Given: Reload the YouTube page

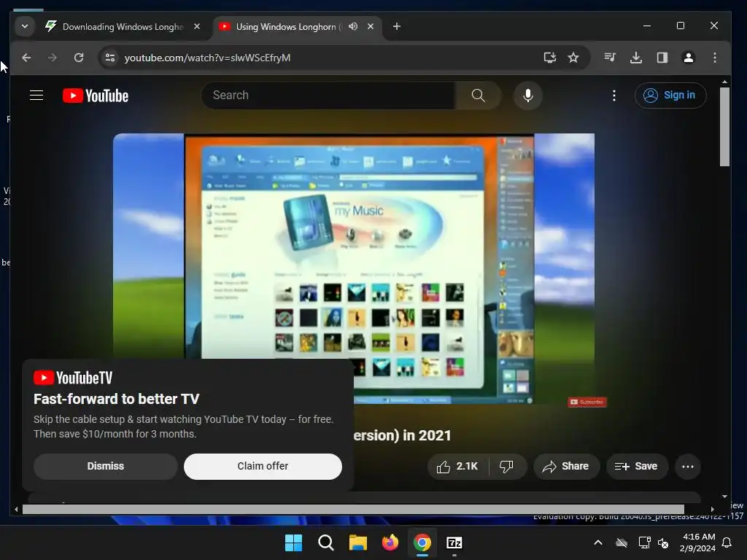Looking at the screenshot, I should pos(79,58).
